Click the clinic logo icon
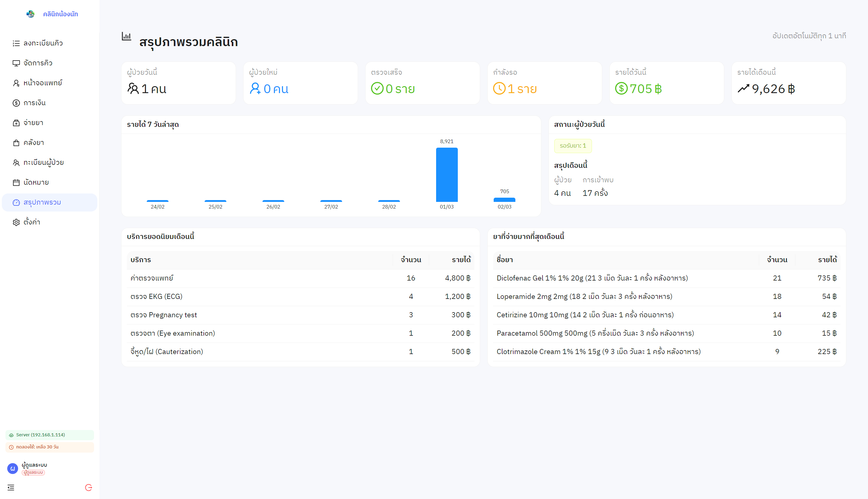 click(30, 14)
